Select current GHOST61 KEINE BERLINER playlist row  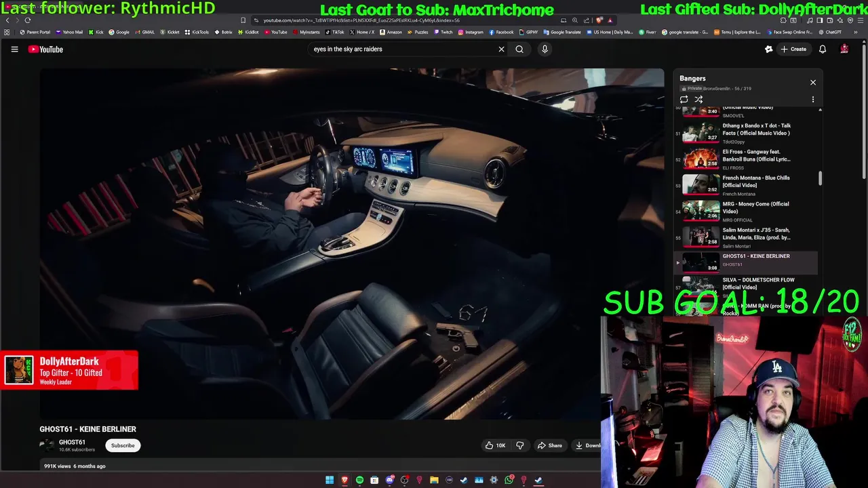click(x=746, y=262)
